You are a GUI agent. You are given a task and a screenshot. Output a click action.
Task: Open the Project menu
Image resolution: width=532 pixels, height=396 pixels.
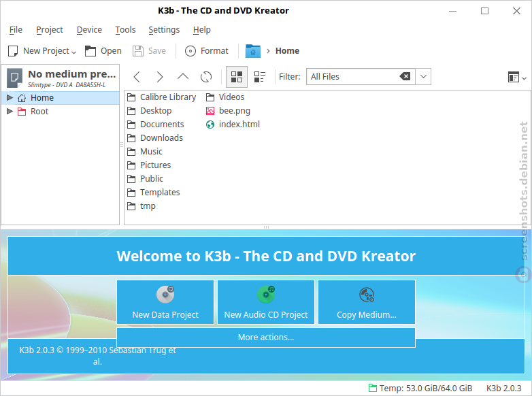point(49,30)
